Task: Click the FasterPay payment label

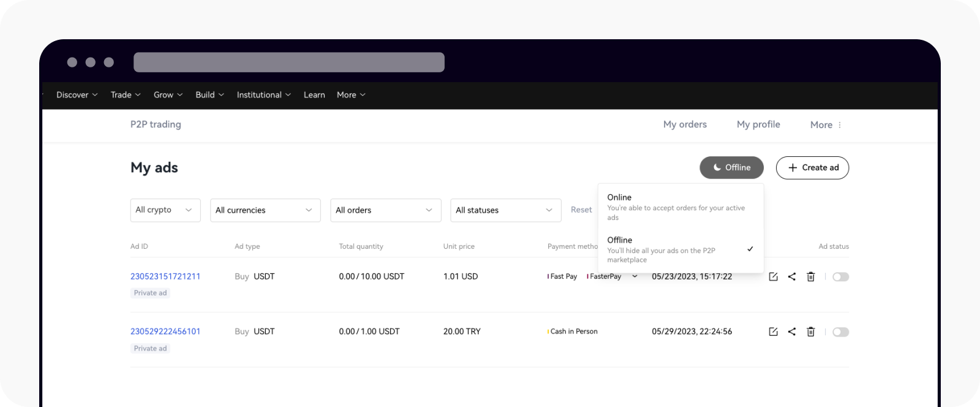Action: point(604,276)
